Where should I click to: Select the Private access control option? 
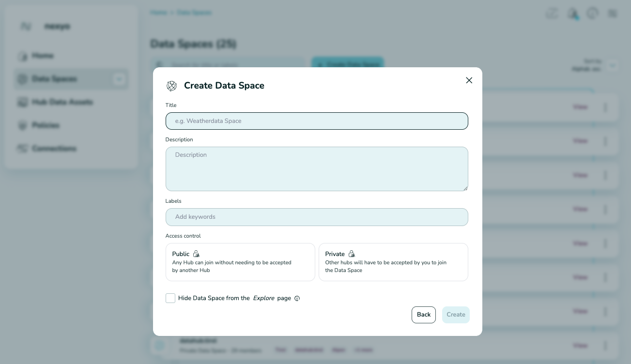(x=393, y=262)
